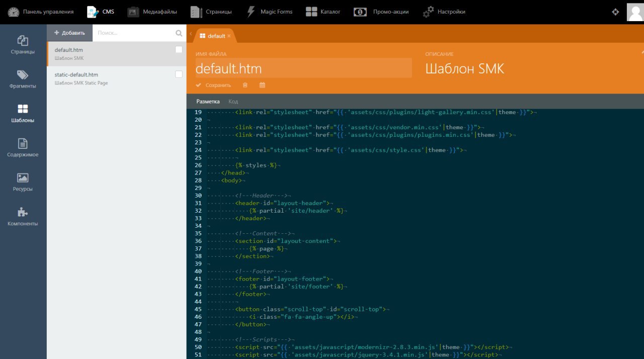Click the file name field default.htm
The width and height of the screenshot is (644, 359).
(303, 68)
